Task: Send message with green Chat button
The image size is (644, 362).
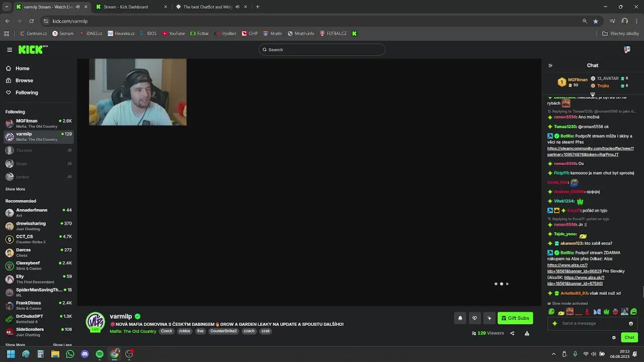Action: click(629, 337)
